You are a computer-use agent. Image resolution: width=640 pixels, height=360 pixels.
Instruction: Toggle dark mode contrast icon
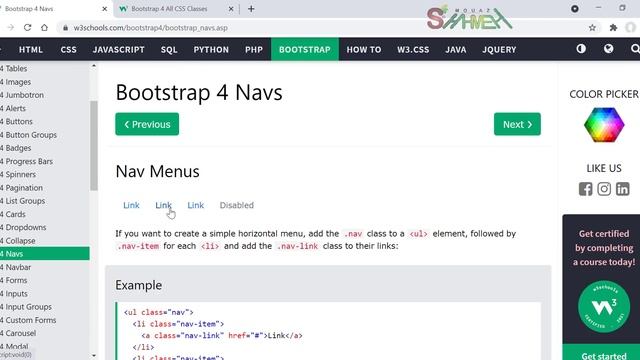(581, 49)
